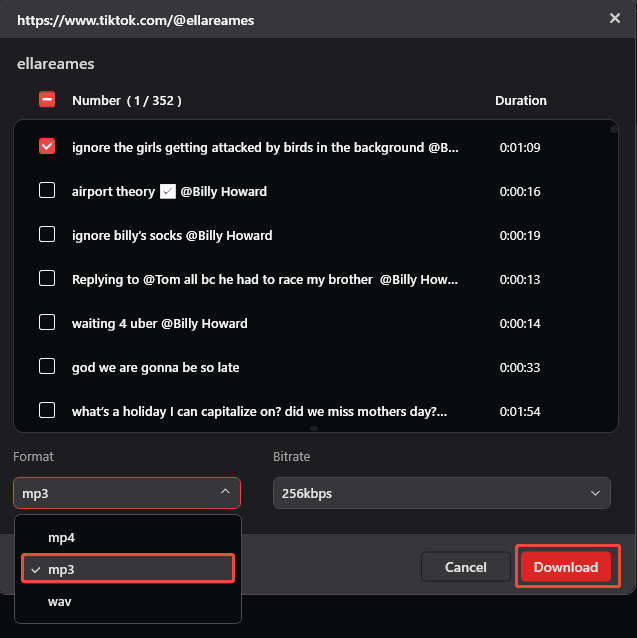Check the 'god we are gonna be so late' checkbox

pos(47,366)
